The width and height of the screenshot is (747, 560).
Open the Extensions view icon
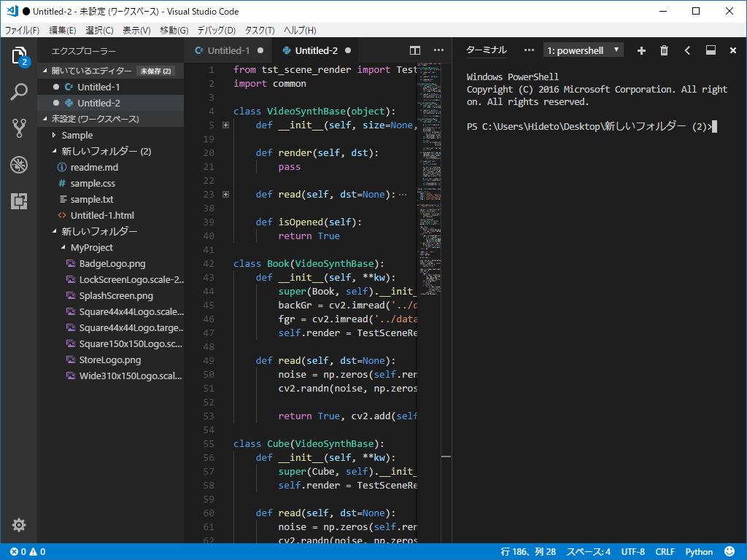(x=19, y=201)
